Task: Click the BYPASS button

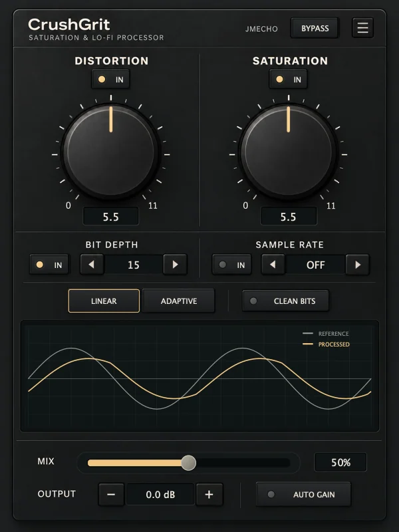Action: tap(315, 28)
